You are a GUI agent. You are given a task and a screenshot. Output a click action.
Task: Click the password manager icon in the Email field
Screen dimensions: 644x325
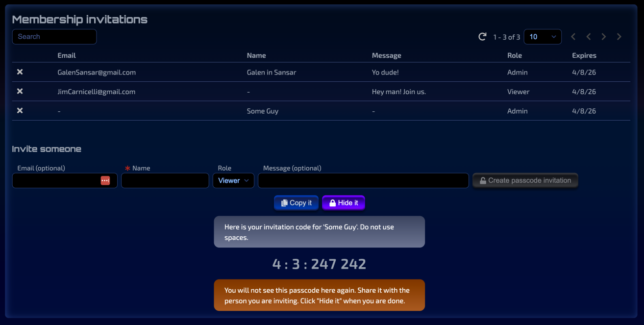point(105,180)
